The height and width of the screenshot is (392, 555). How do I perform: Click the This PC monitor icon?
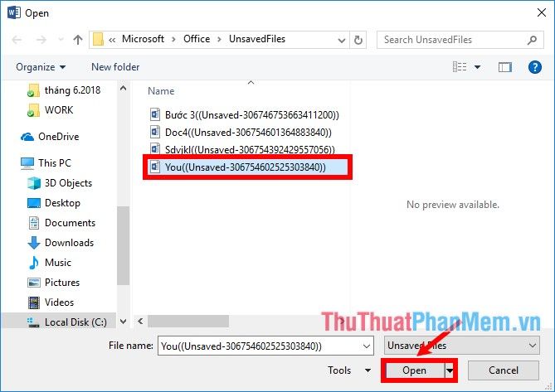click(x=27, y=163)
